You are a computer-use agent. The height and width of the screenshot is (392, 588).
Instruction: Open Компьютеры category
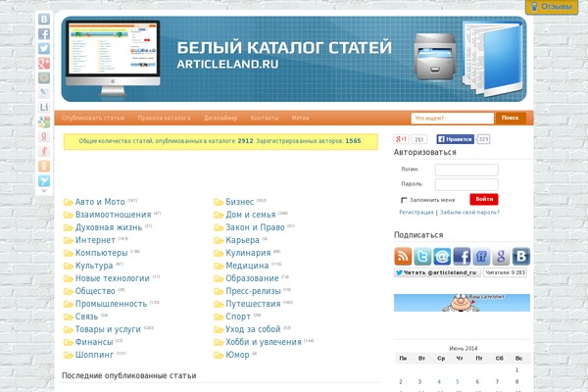[101, 253]
